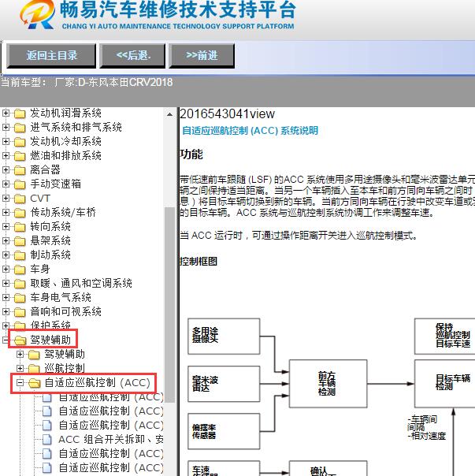
Task: Select the 悬架系统 folder icon
Action: click(20, 241)
